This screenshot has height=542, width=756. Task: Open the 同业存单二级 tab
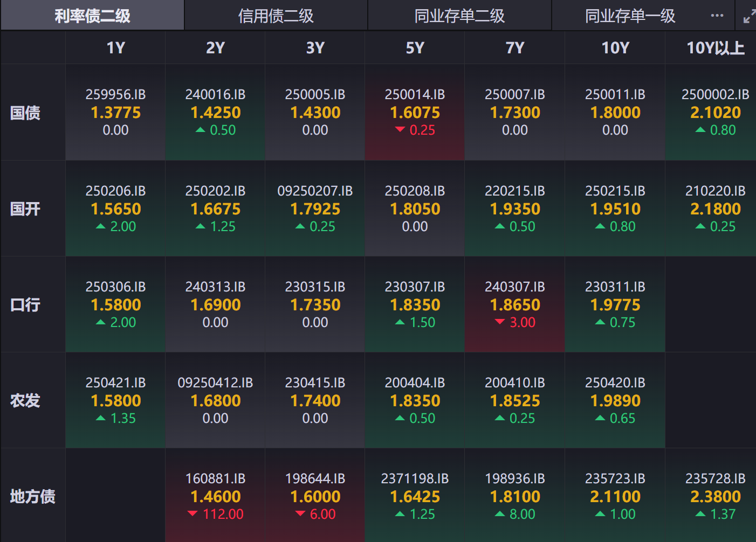pos(459,16)
